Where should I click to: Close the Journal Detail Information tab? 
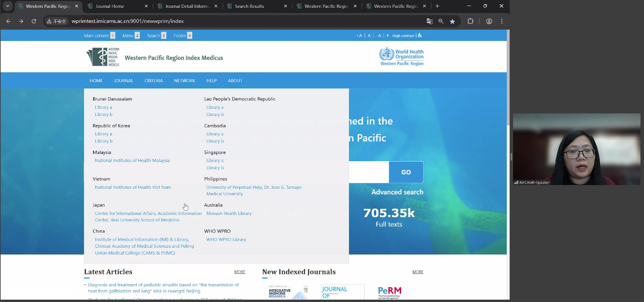coord(216,6)
